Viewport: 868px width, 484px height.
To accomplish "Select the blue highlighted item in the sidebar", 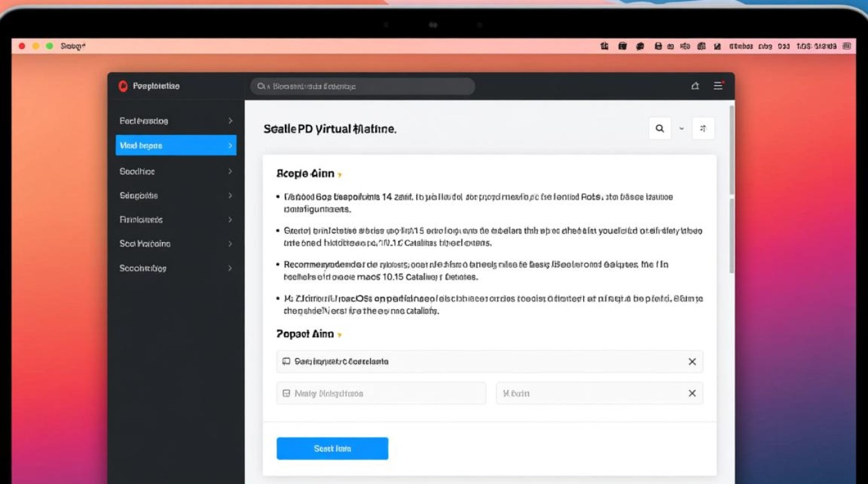I will point(176,146).
